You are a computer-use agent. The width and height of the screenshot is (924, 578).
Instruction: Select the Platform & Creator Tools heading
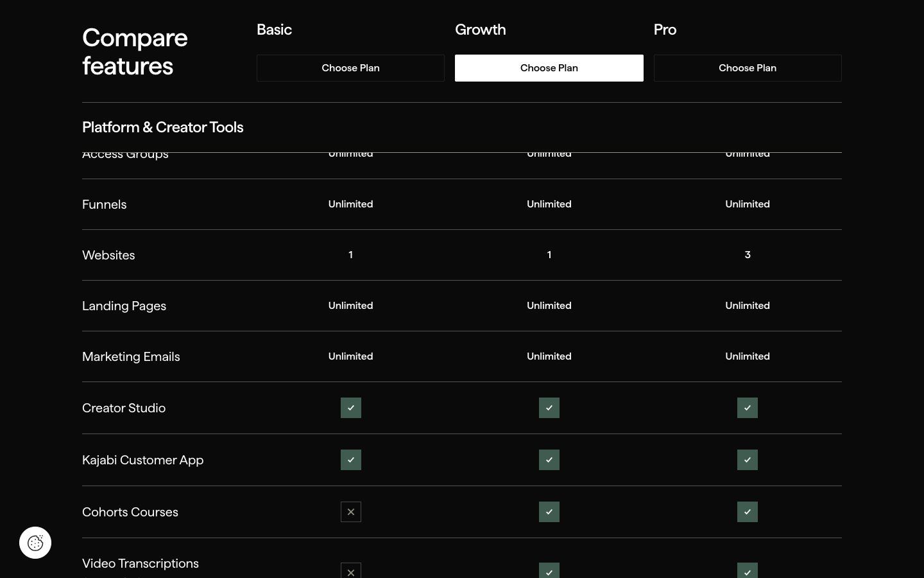(x=163, y=127)
